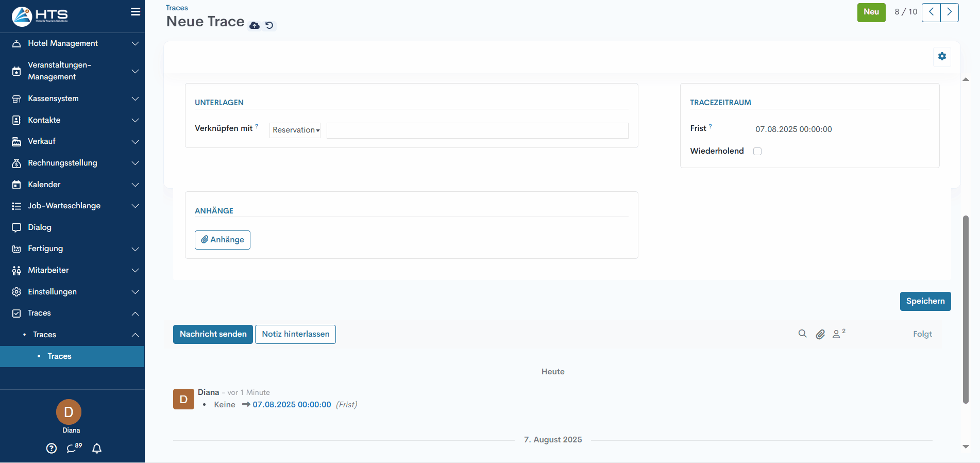Click the Anhänge attachments button
980x463 pixels.
(x=223, y=240)
